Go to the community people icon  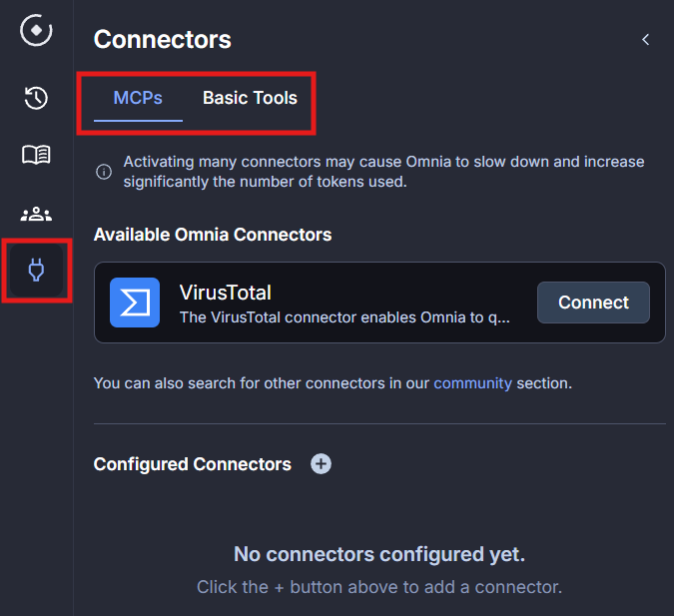tap(36, 213)
